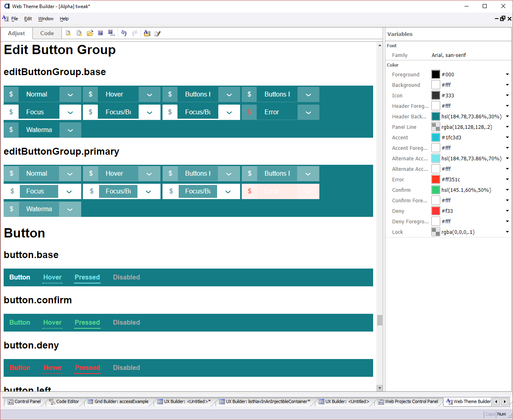The image size is (513, 420).
Task: Click the green Pressed button in button.confirm
Action: click(x=87, y=323)
